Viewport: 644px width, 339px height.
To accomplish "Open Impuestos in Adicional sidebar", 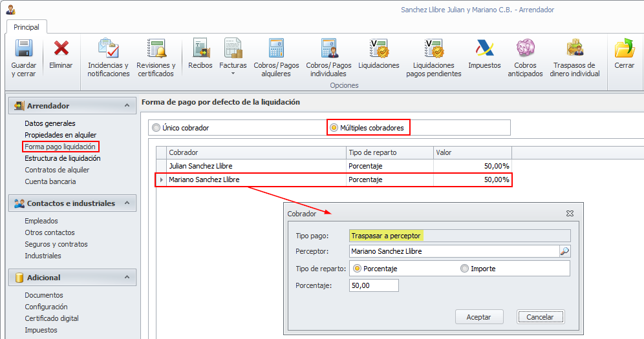I will tap(41, 330).
